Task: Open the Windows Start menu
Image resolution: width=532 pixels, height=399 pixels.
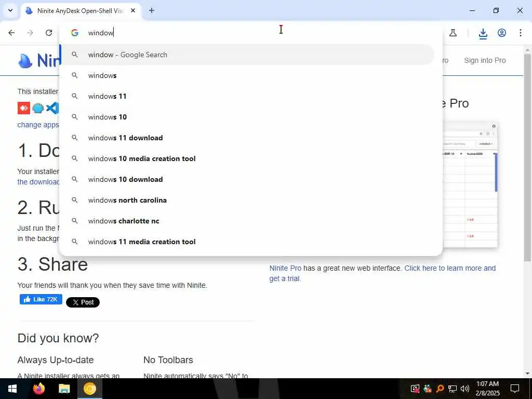Action: click(12, 389)
